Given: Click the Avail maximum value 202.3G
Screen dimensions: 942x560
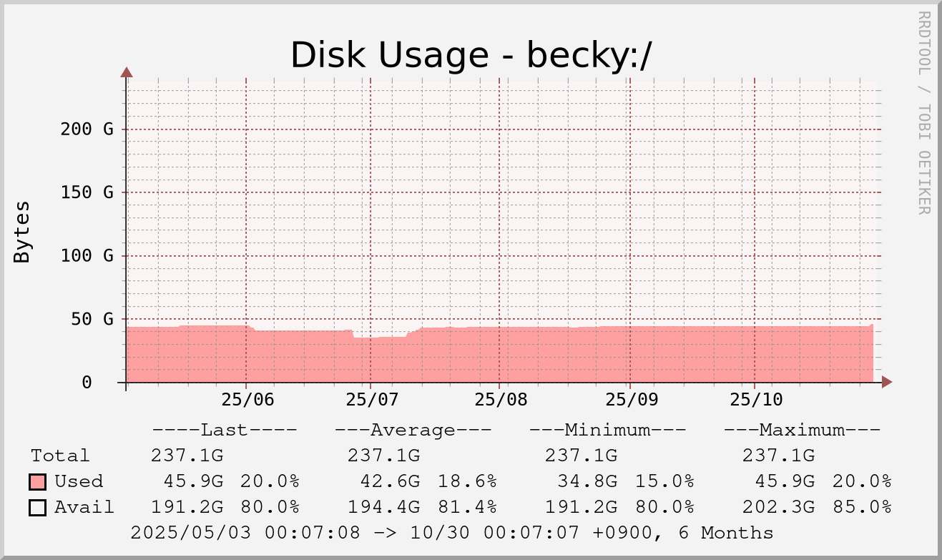Looking at the screenshot, I should (778, 507).
